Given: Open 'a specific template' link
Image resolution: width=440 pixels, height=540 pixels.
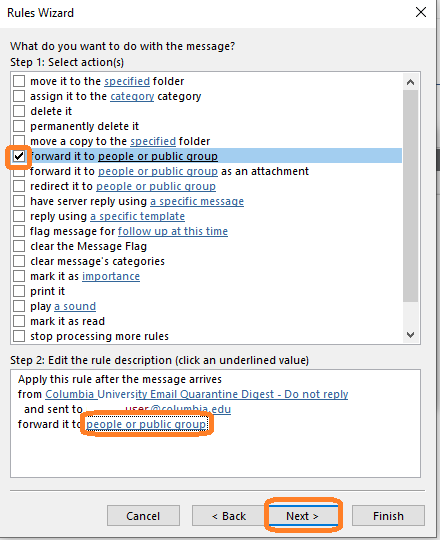Looking at the screenshot, I should pyautogui.click(x=137, y=216).
